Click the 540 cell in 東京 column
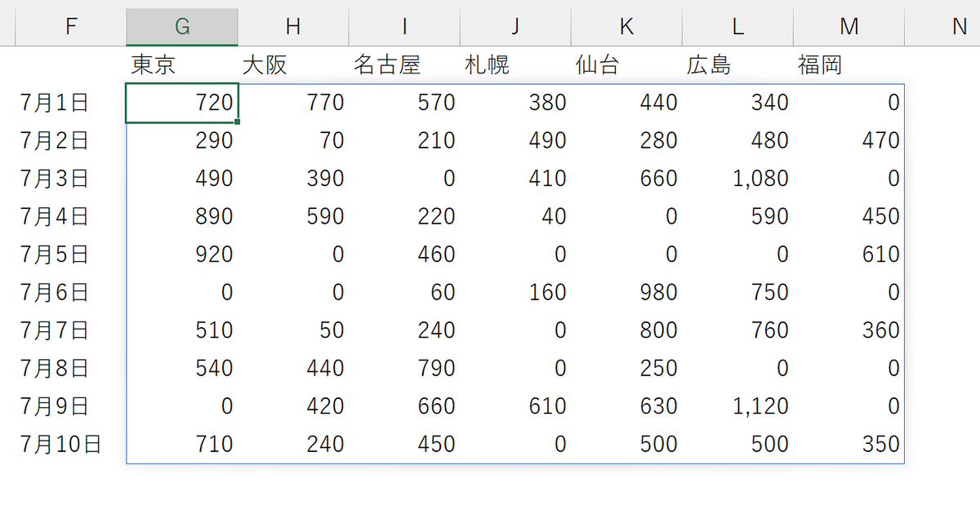The height and width of the screenshot is (532, 980). [x=182, y=368]
